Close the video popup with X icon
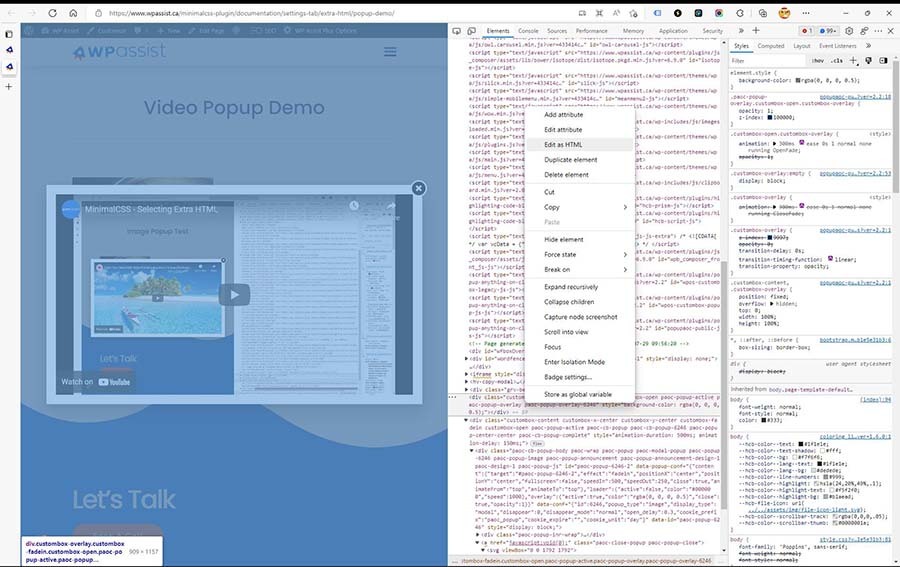 [418, 188]
